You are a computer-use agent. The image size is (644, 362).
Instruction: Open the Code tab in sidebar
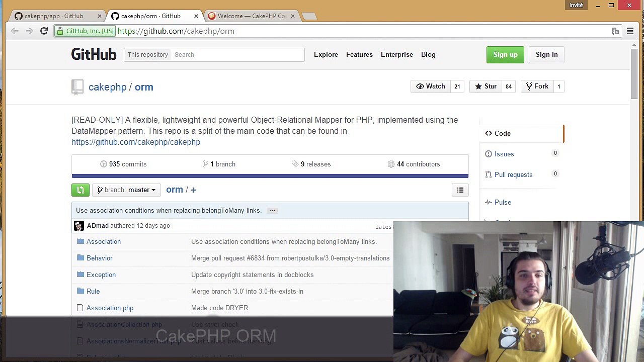522,133
